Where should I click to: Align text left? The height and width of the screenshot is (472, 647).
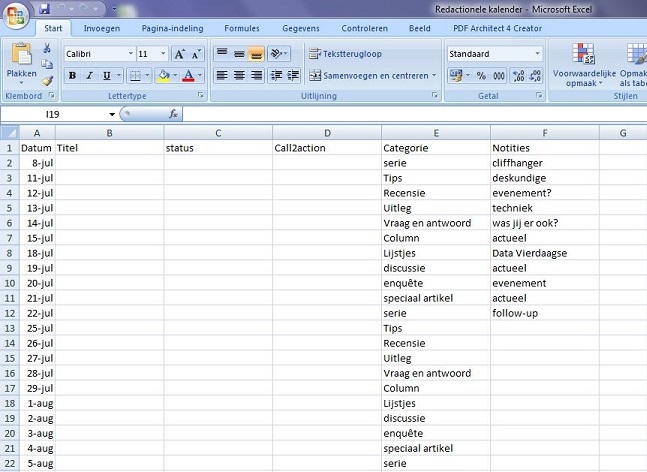click(222, 76)
